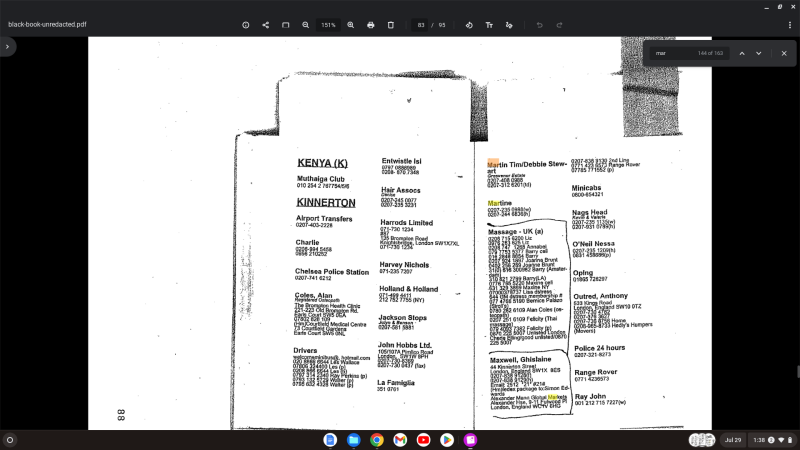
Task: Open the holding space tray previews
Action: click(702, 440)
